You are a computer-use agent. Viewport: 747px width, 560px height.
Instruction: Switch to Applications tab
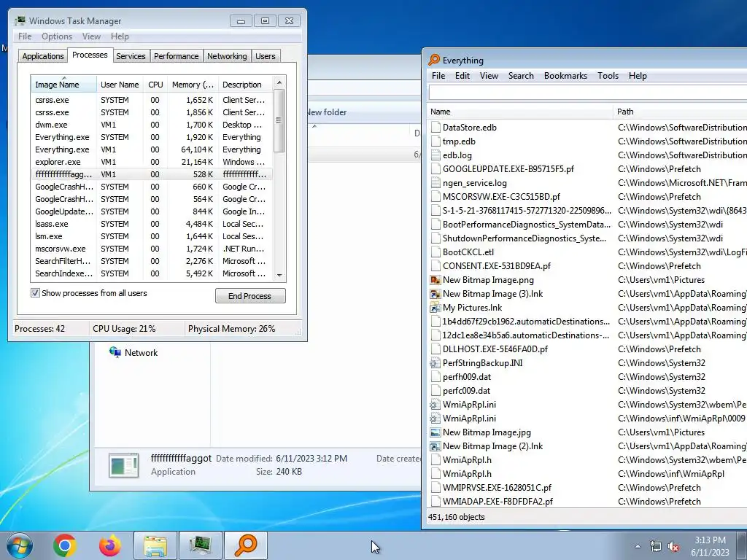pyautogui.click(x=43, y=56)
